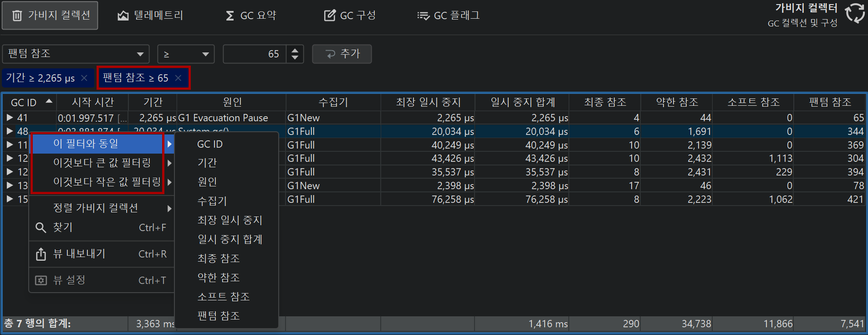The image size is (868, 335).
Task: Expand the GC ID 41 row
Action: (x=10, y=118)
